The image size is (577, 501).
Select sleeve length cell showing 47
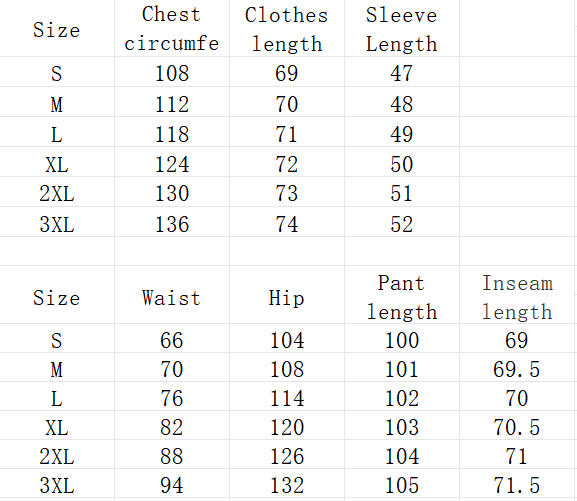click(x=402, y=72)
